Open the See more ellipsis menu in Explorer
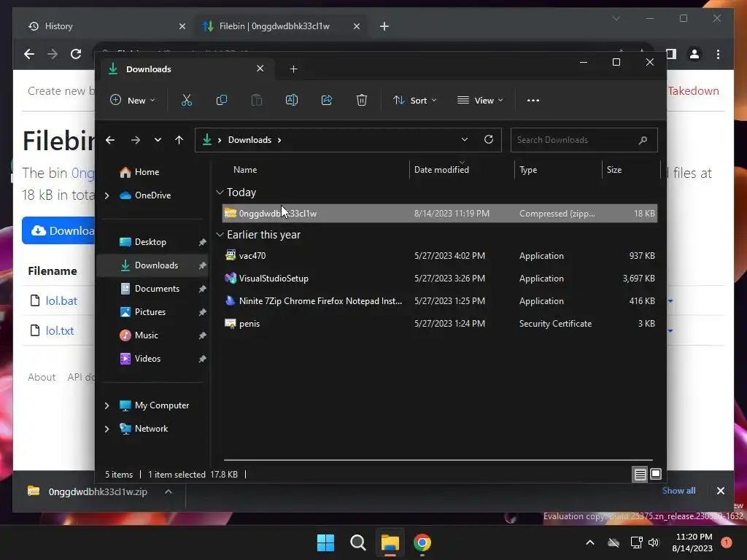Image resolution: width=747 pixels, height=560 pixels. [533, 101]
